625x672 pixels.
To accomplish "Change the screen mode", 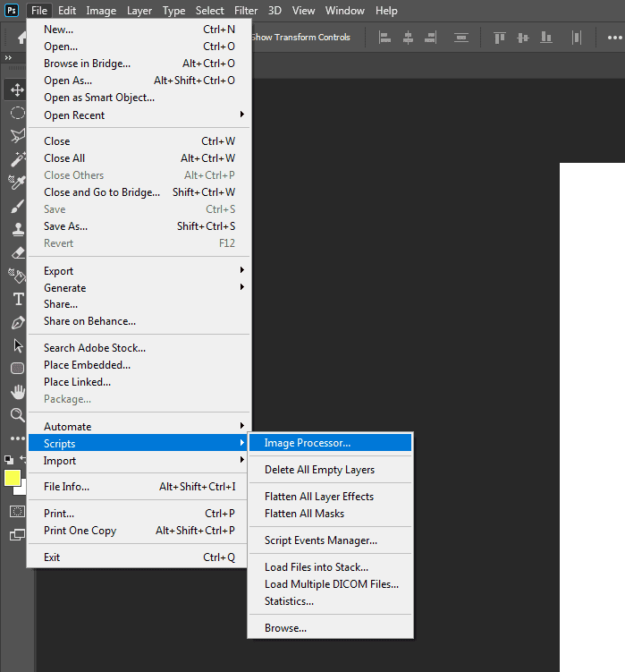I will [x=17, y=534].
